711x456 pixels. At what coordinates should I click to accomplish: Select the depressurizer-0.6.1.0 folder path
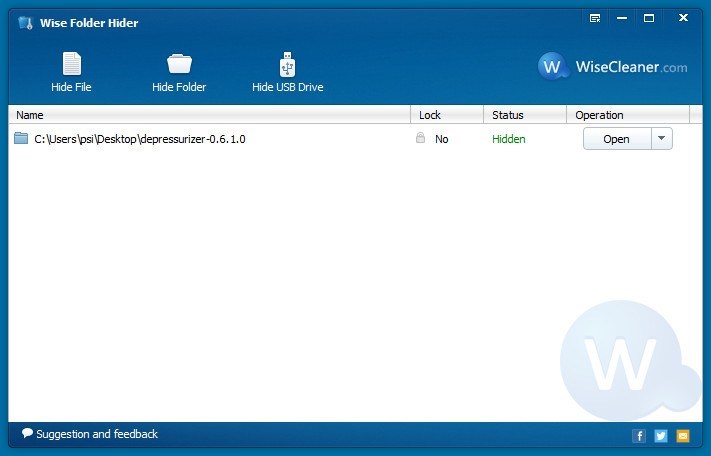point(140,139)
